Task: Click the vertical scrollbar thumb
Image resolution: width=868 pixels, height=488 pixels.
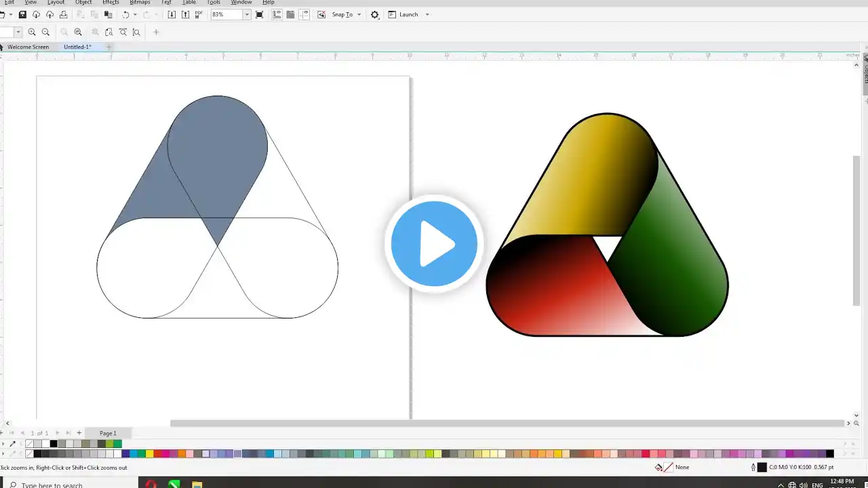Action: pos(856,230)
